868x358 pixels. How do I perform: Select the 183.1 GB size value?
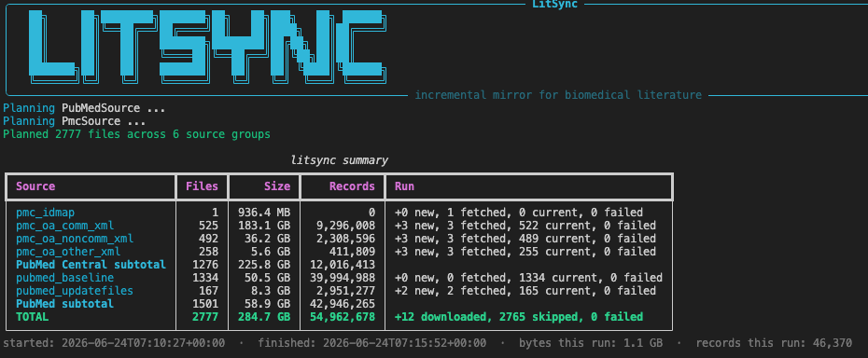(x=264, y=226)
